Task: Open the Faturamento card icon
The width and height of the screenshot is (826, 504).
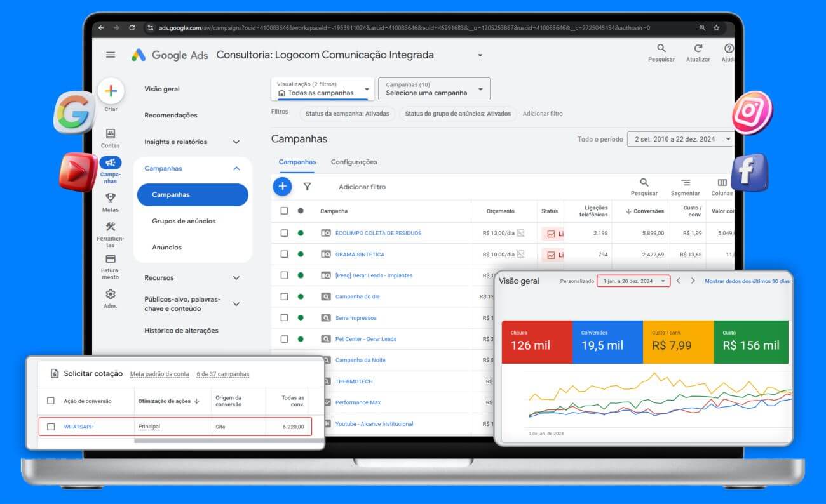Action: (111, 259)
